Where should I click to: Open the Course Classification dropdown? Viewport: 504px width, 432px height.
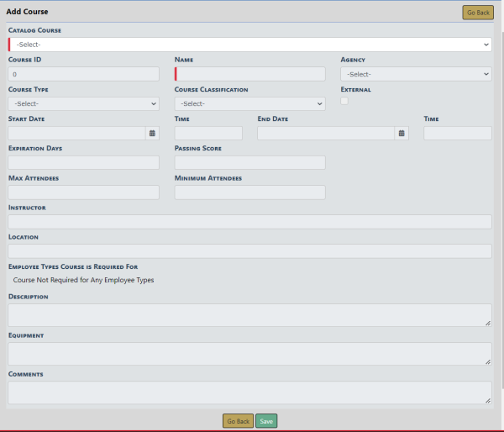click(x=249, y=103)
